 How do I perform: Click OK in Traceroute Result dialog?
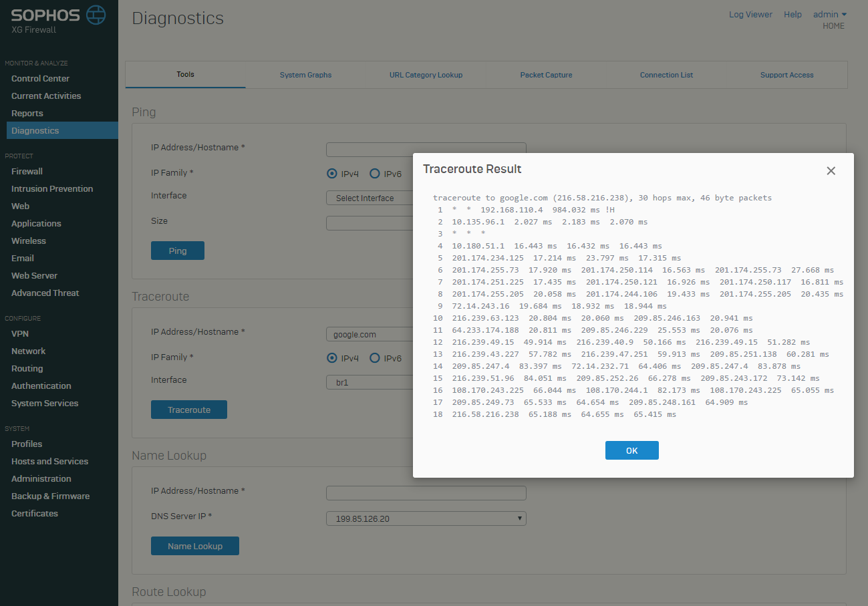click(631, 450)
